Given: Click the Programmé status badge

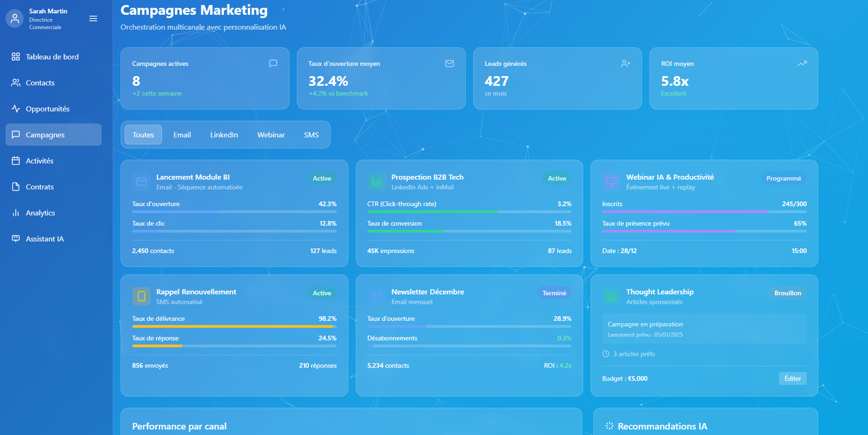Looking at the screenshot, I should click(x=783, y=179).
